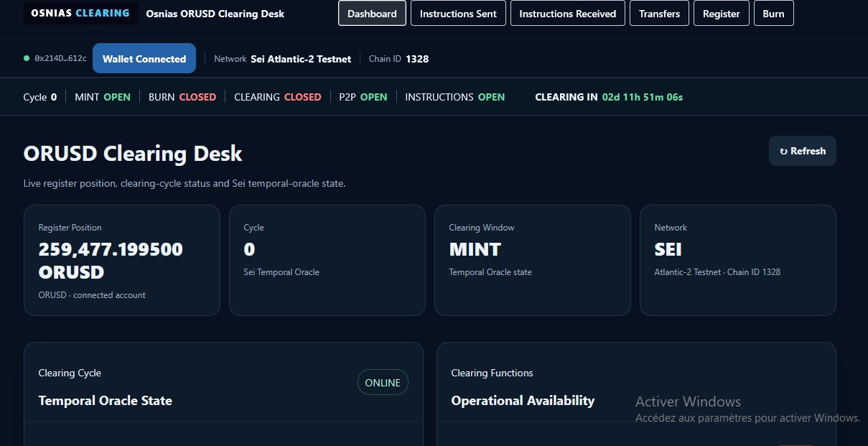Viewport: 868px width, 446px height.
Task: Click the Temporal Oracle State heading
Action: tap(105, 401)
